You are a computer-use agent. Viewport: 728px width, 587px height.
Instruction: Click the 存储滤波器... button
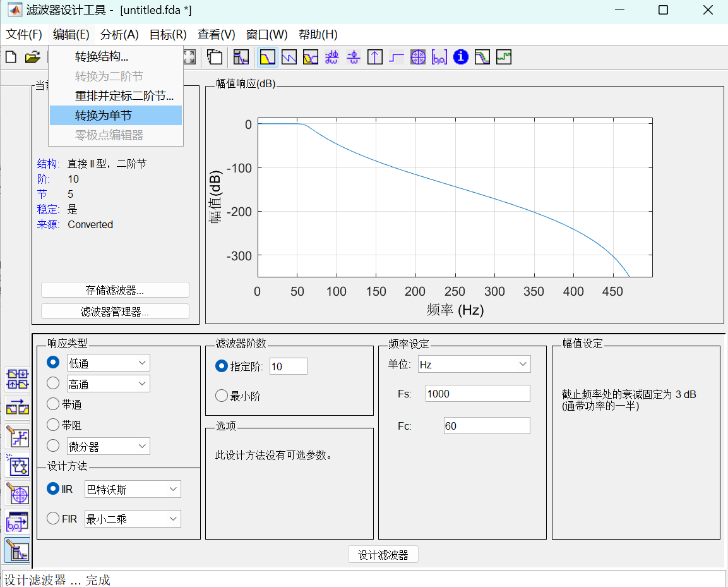click(x=115, y=290)
